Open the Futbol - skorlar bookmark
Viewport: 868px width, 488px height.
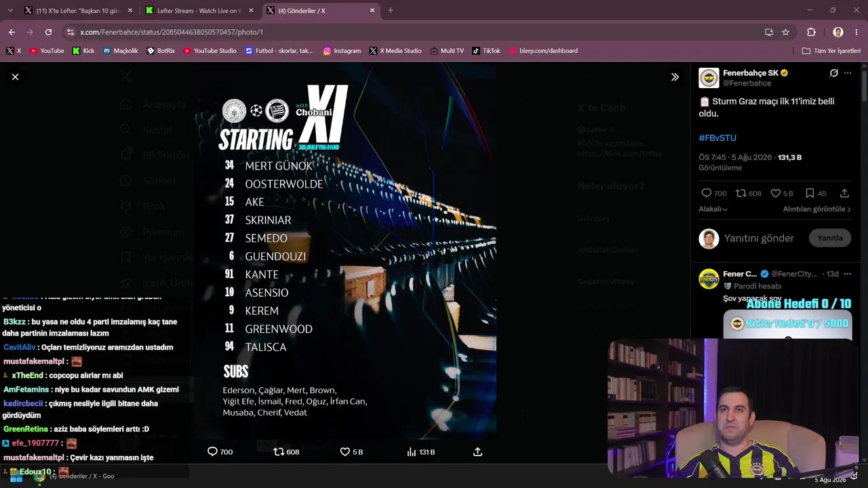(279, 51)
